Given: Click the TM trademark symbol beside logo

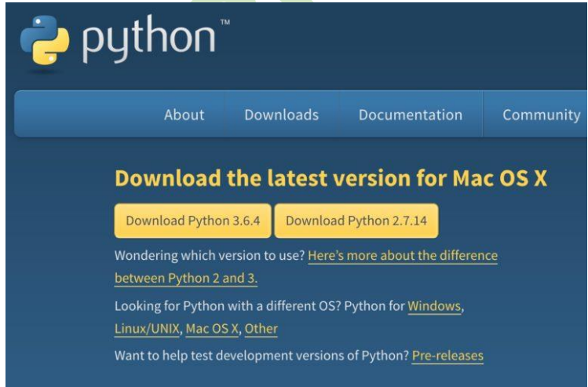Looking at the screenshot, I should click(x=225, y=22).
